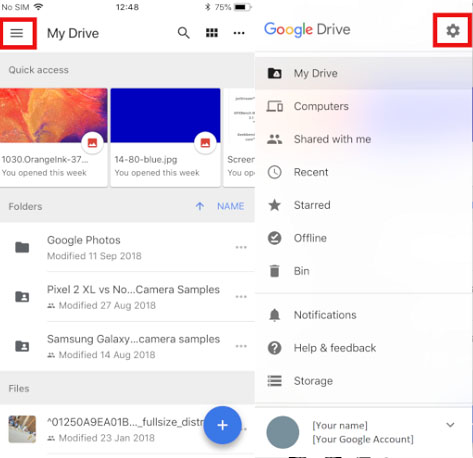Click Modified 27 Aug 2018 text
This screenshot has width=473, height=458.
coord(107,305)
